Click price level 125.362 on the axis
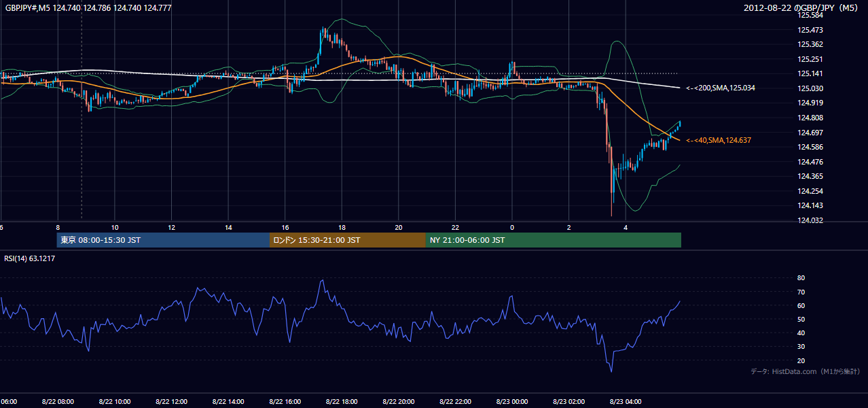The height and width of the screenshot is (408, 868). tap(811, 44)
